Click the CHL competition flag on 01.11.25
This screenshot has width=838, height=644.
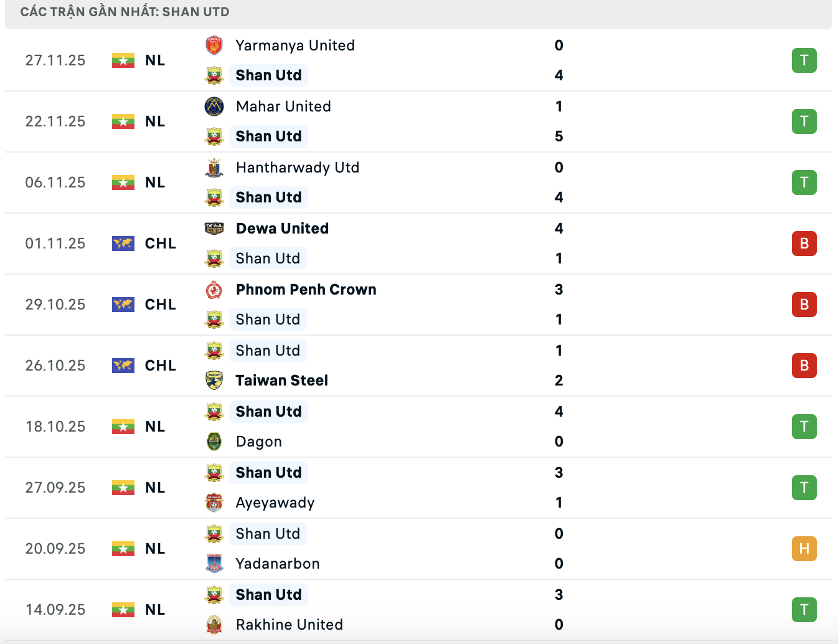123,244
